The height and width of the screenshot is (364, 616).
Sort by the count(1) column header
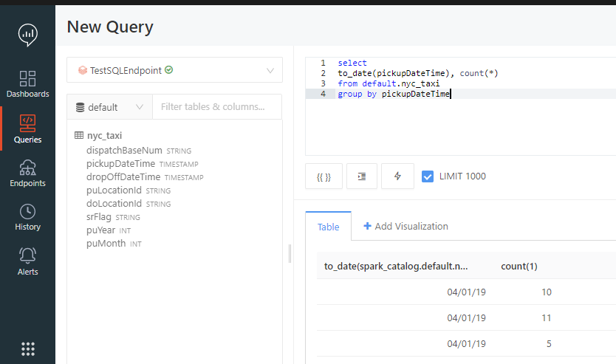pyautogui.click(x=519, y=266)
